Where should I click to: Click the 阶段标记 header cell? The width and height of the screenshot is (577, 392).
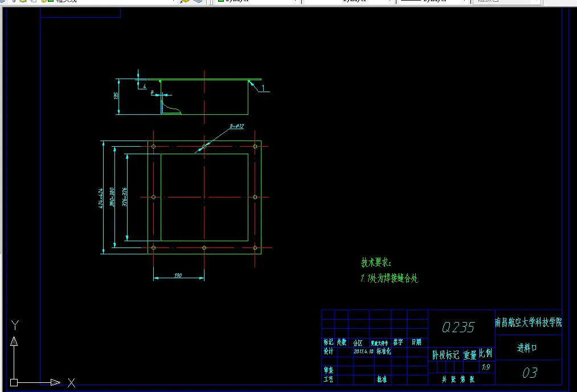click(x=445, y=355)
